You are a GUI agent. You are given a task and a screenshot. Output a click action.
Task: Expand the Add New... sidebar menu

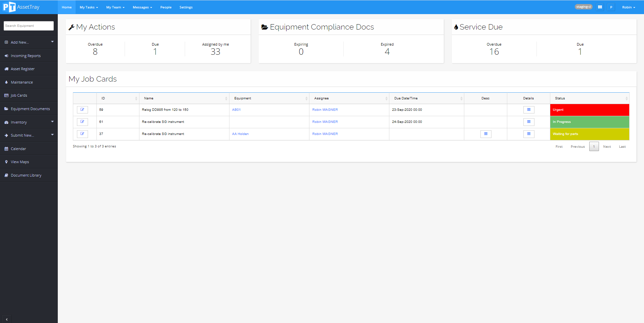click(29, 42)
